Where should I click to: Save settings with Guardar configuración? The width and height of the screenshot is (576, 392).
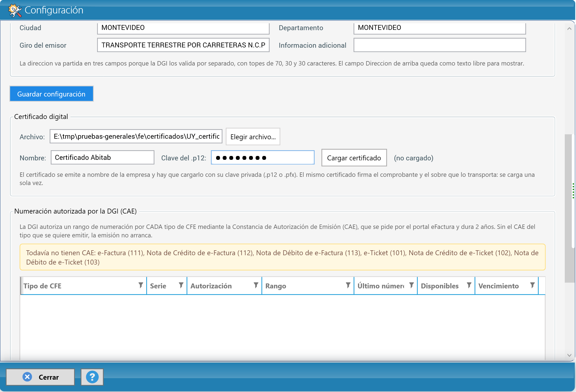[x=51, y=94]
